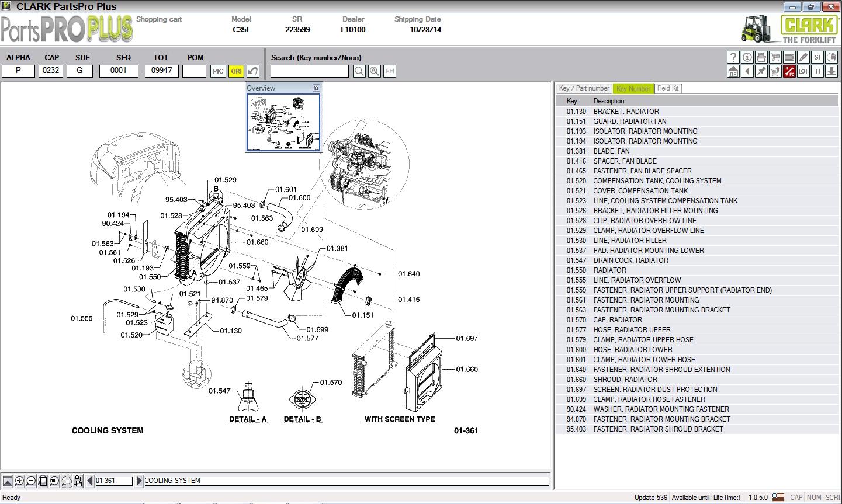The height and width of the screenshot is (504, 842).
Task: Open the shopping cart icon
Action: pyautogui.click(x=775, y=57)
